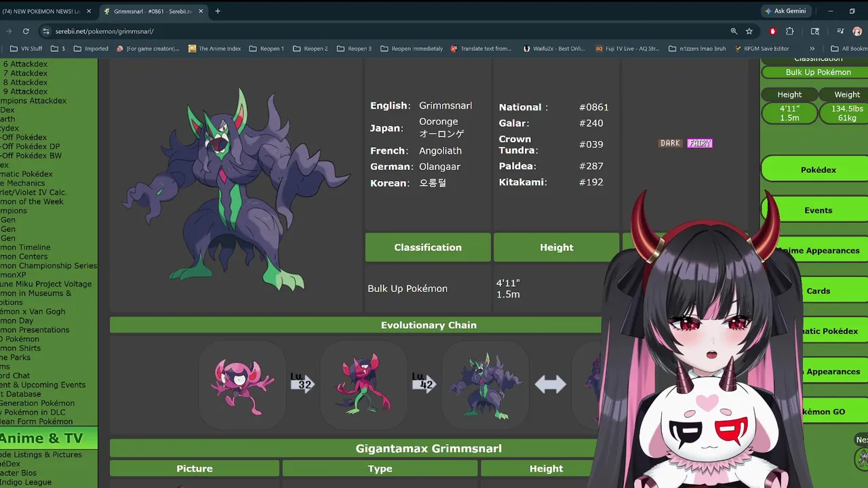
Task: Open The Anime Index bookmark
Action: [x=214, y=49]
